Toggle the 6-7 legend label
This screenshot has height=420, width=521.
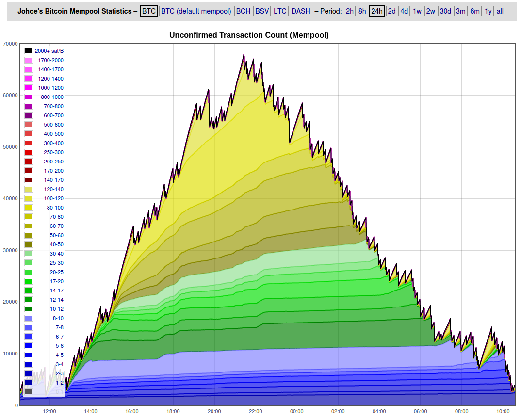click(x=60, y=337)
